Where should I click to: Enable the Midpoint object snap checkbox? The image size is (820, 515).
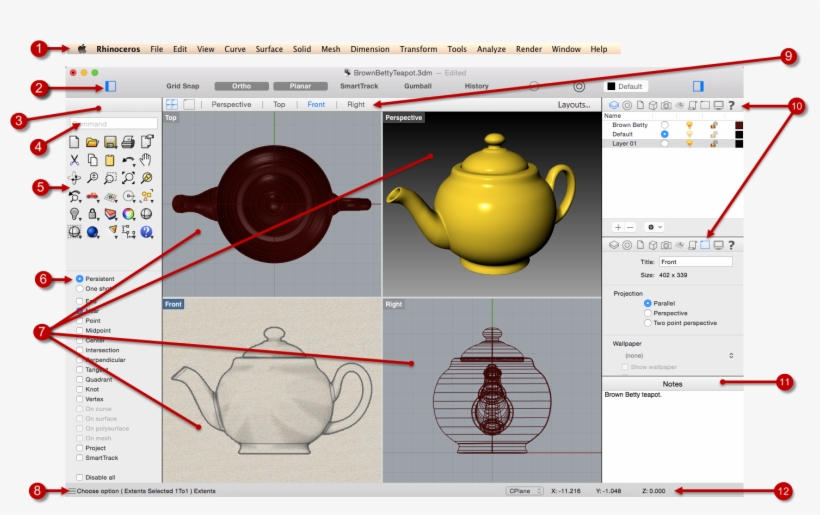(x=80, y=330)
